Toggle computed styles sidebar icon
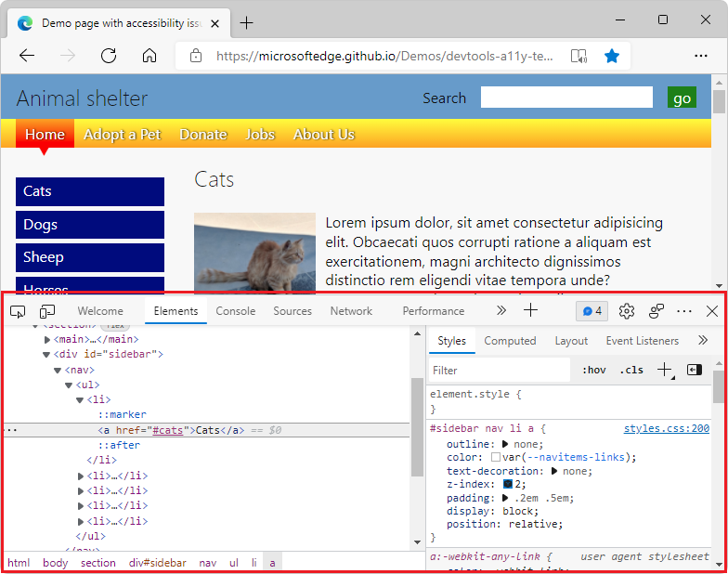This screenshot has width=728, height=574. [x=695, y=370]
